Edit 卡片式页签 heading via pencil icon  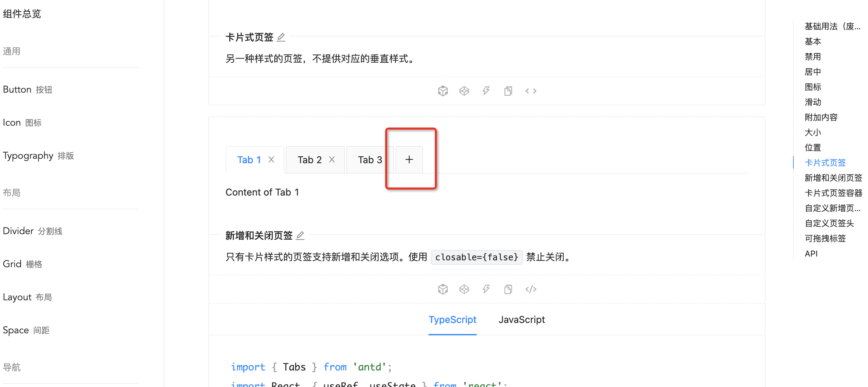(x=281, y=37)
